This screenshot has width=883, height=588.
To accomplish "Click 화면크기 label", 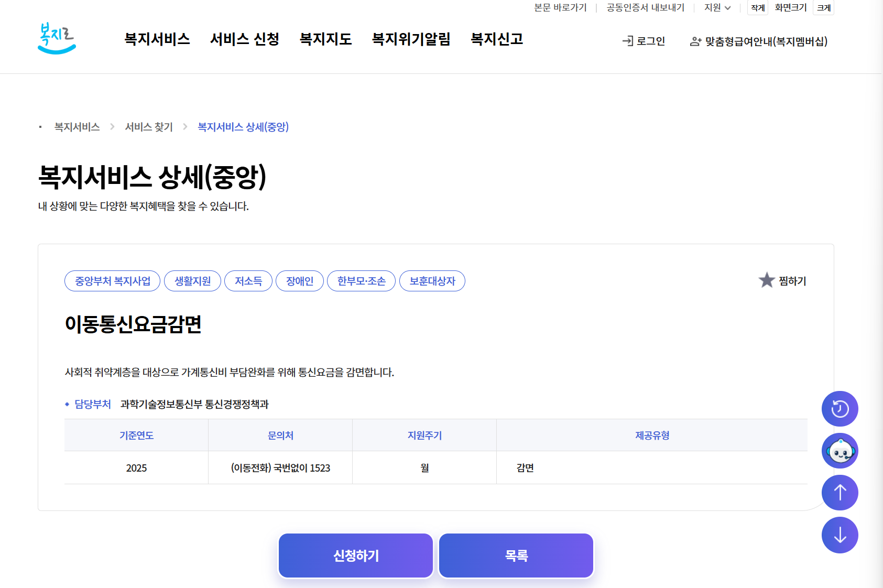I will point(791,7).
